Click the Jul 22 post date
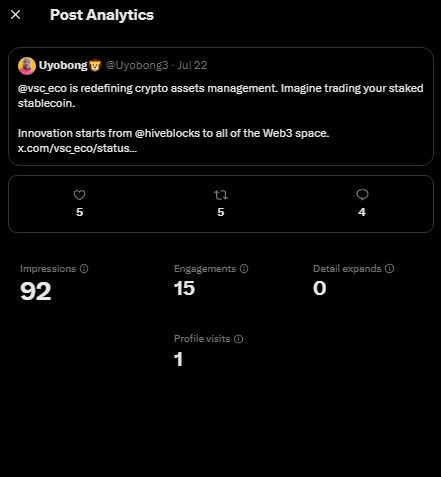 (x=192, y=65)
